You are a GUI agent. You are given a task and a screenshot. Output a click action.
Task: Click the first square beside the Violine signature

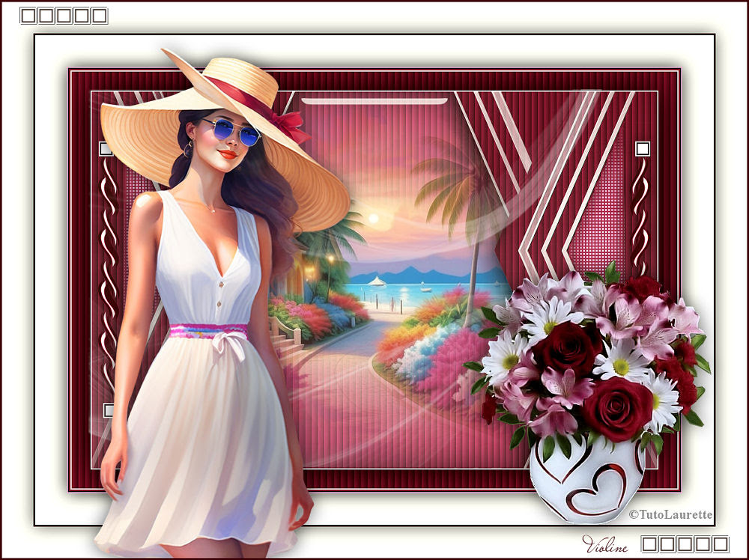[x=650, y=544]
